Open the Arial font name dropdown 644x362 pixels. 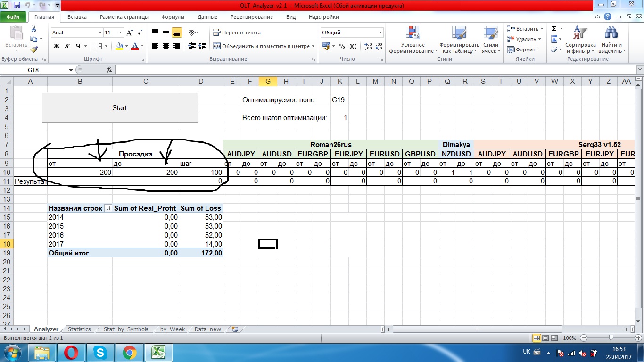point(100,33)
